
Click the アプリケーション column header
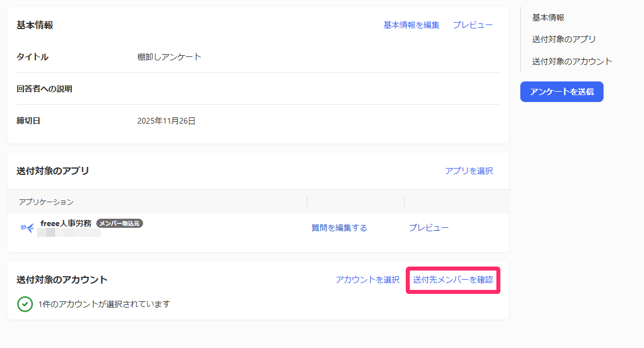click(x=46, y=202)
